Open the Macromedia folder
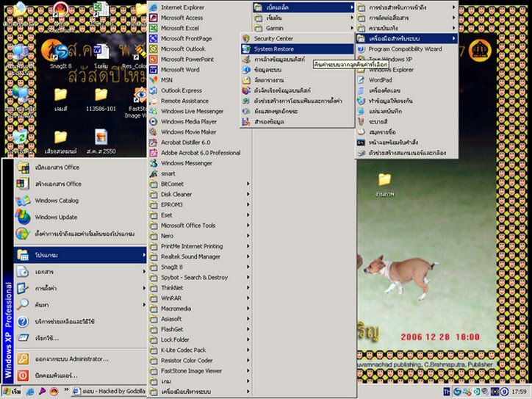532x399 pixels. [x=199, y=309]
